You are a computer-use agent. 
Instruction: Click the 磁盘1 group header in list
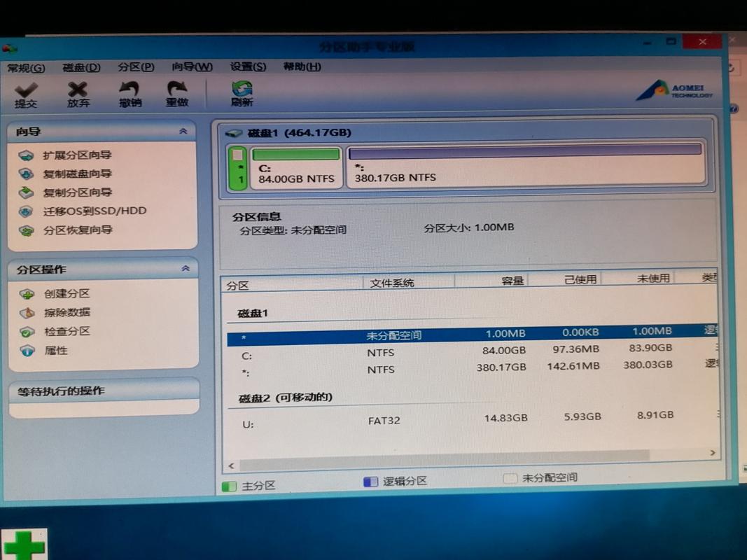pos(253,314)
